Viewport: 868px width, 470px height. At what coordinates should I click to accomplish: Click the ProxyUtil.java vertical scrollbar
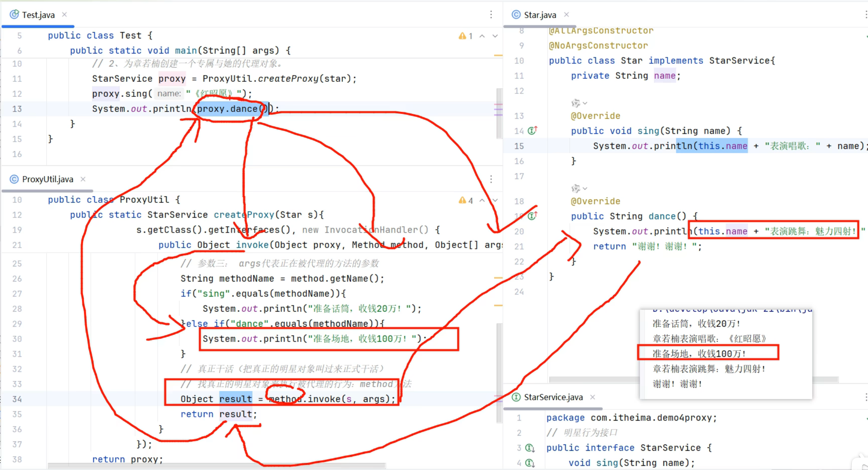[x=499, y=373]
